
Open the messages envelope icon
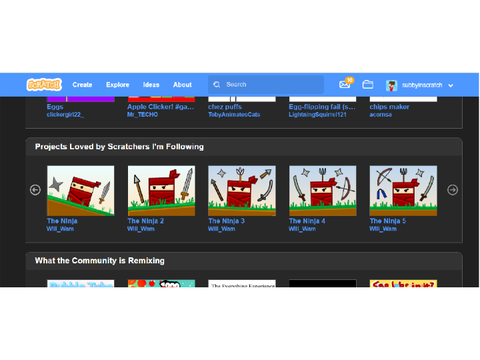pos(344,85)
